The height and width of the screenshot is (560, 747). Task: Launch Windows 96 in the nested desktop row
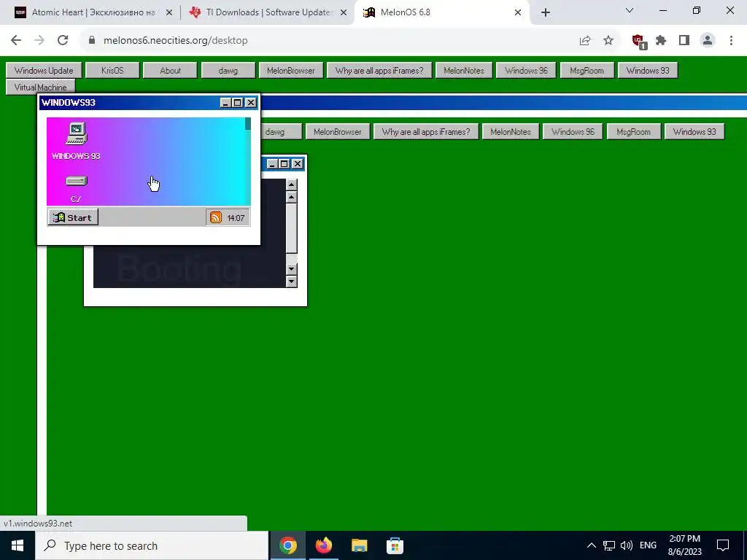click(x=573, y=132)
